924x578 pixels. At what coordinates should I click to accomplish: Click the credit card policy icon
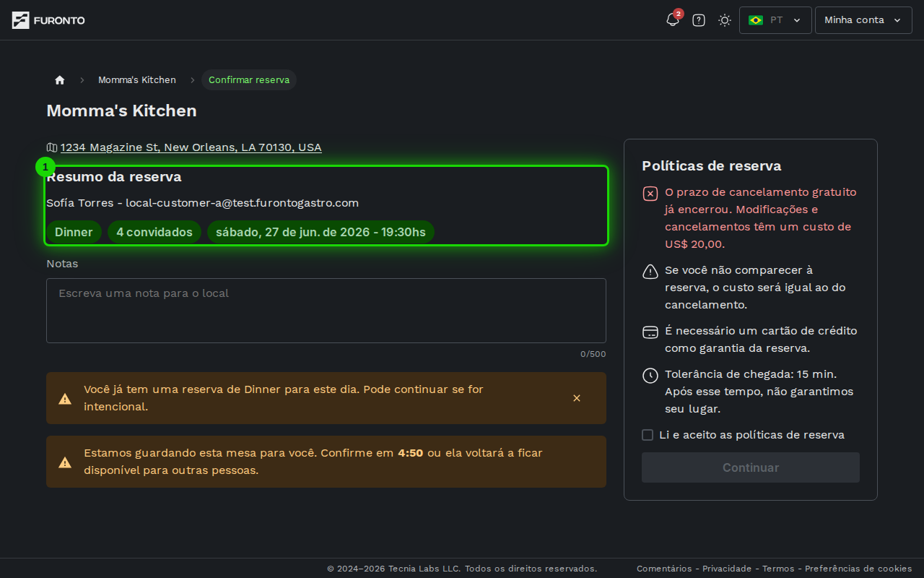click(650, 332)
